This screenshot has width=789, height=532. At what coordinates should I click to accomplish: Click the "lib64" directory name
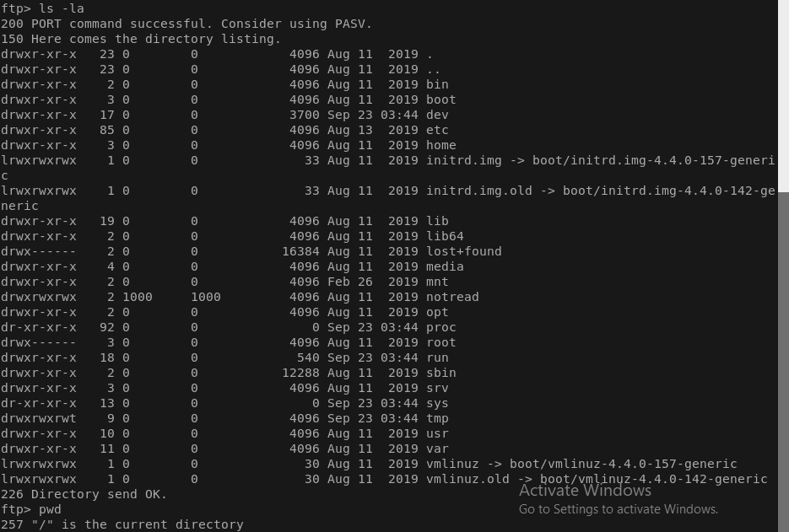[445, 236]
